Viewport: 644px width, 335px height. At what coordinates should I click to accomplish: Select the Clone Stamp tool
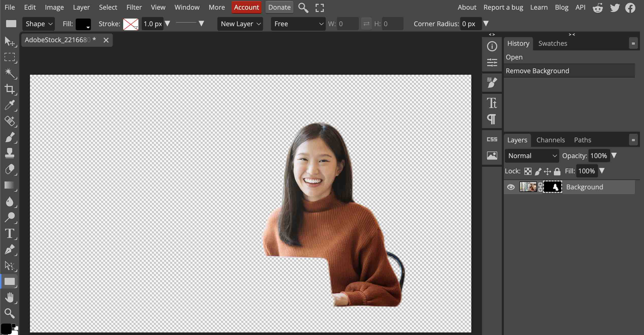[10, 153]
